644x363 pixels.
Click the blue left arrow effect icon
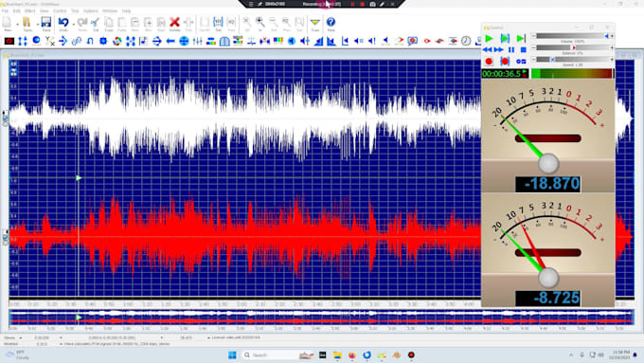tap(170, 41)
